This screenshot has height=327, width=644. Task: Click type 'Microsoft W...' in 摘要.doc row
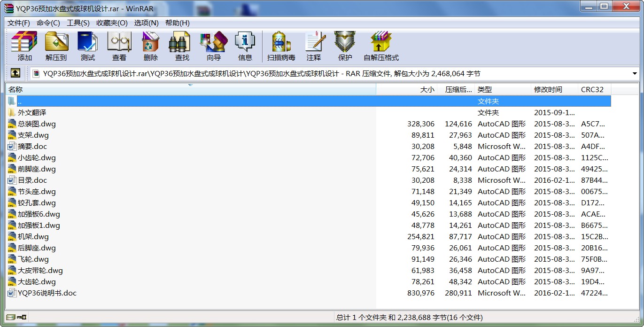[502, 147]
